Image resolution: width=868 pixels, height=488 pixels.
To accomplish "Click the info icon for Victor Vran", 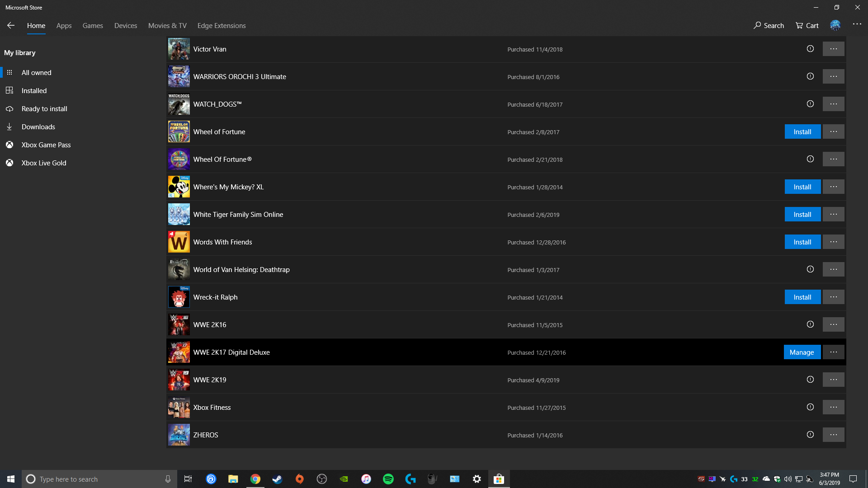I will [810, 49].
